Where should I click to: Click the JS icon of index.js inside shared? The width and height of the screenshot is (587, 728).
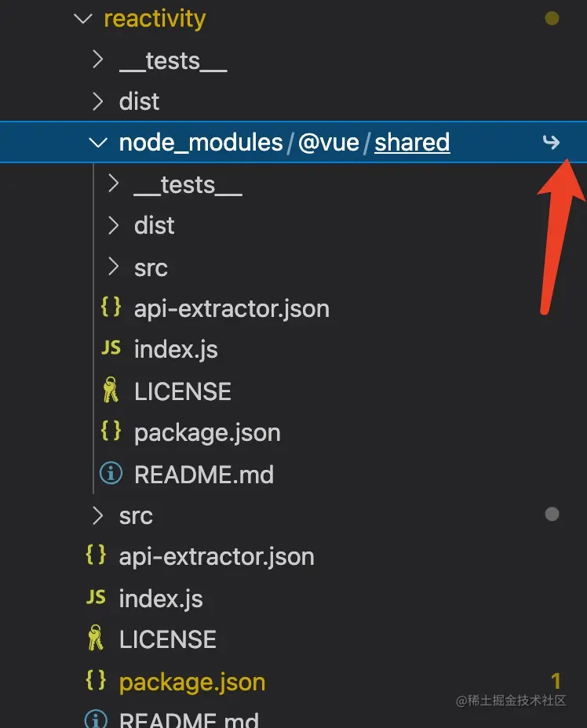pos(111,349)
